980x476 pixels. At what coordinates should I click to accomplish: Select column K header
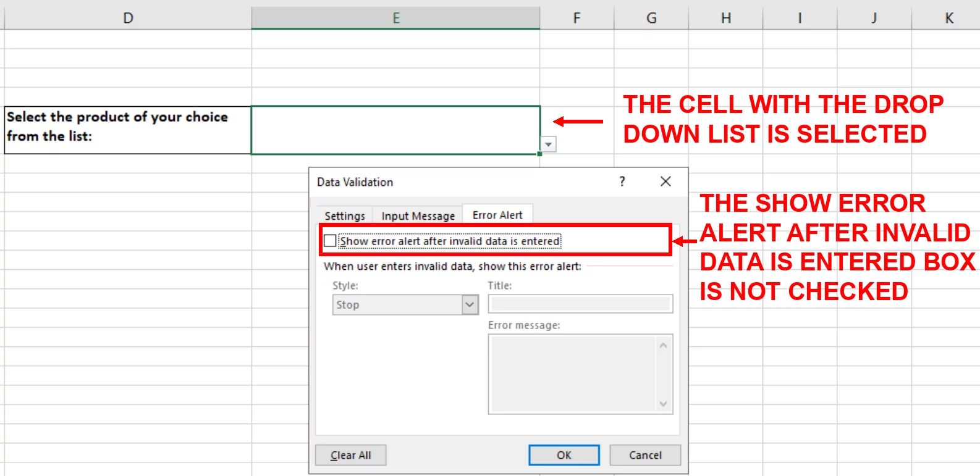tap(946, 18)
